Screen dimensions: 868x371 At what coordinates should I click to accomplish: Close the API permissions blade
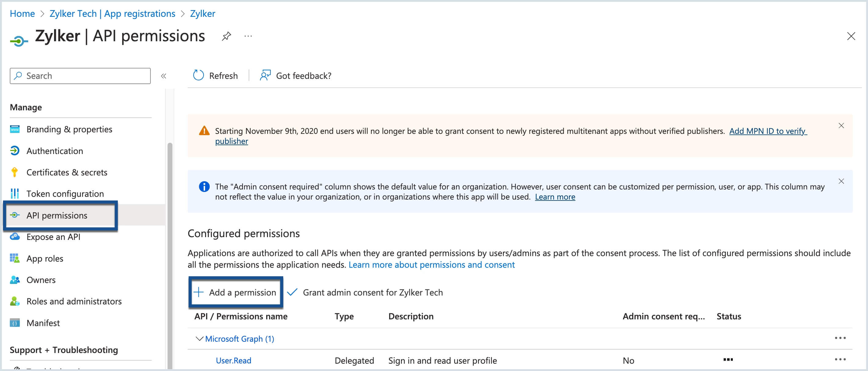tap(851, 36)
